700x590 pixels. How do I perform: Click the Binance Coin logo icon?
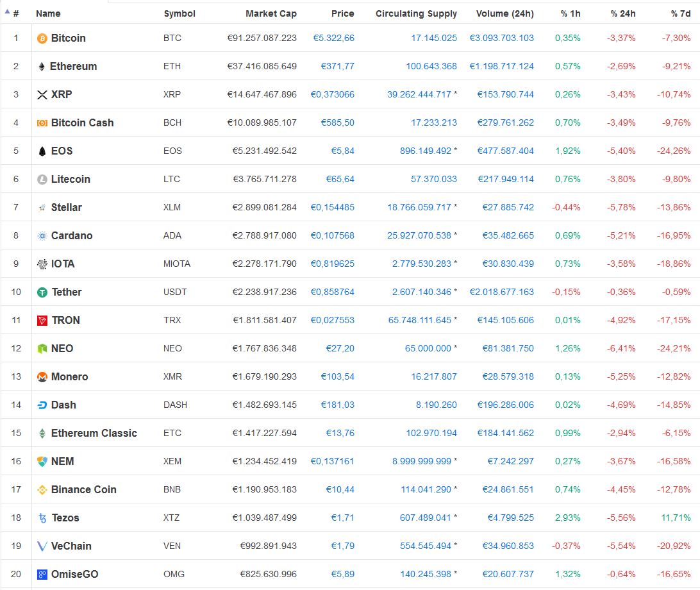[42, 489]
